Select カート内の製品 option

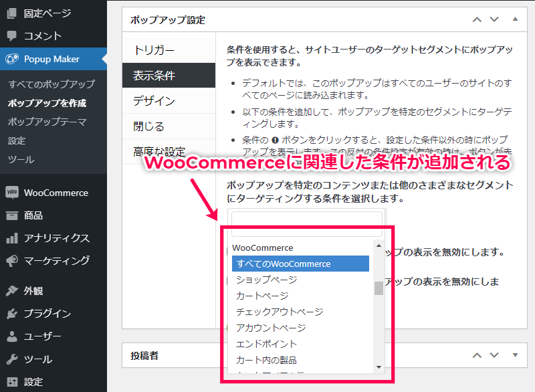300,360
